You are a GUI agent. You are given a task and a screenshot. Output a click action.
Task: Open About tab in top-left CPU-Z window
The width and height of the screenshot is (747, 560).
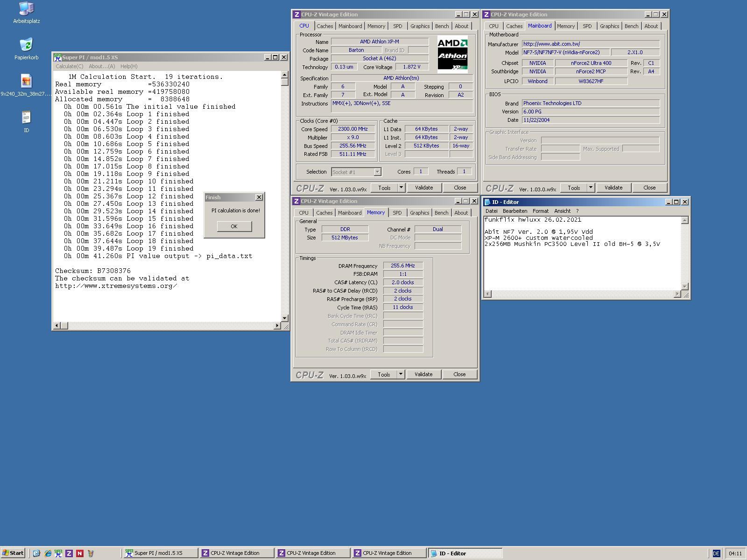461,26
